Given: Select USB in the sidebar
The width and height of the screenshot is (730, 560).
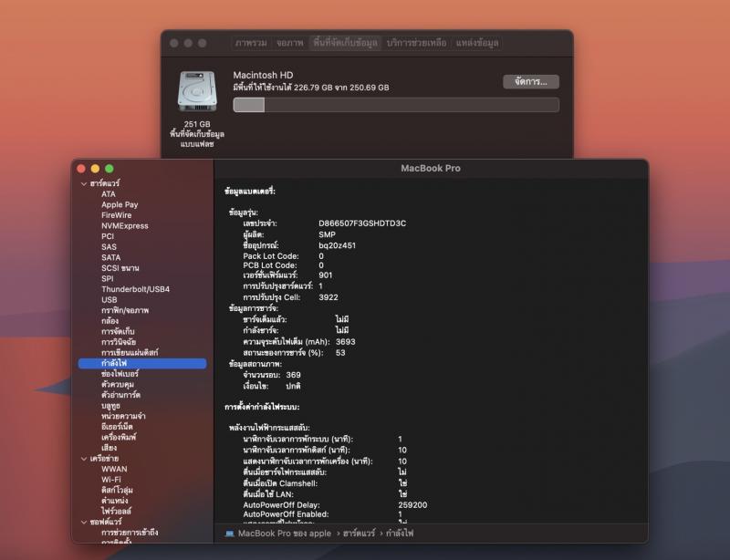Looking at the screenshot, I should click(109, 300).
